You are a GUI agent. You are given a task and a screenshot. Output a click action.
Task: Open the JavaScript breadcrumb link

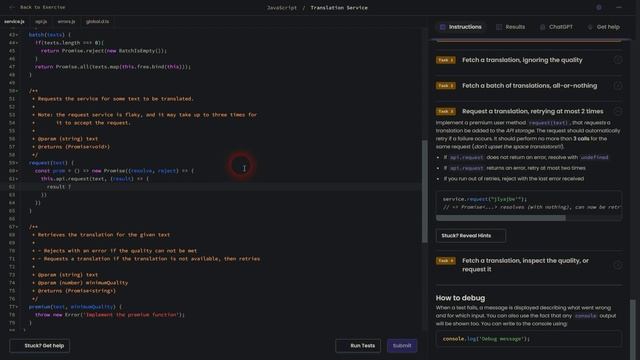282,8
